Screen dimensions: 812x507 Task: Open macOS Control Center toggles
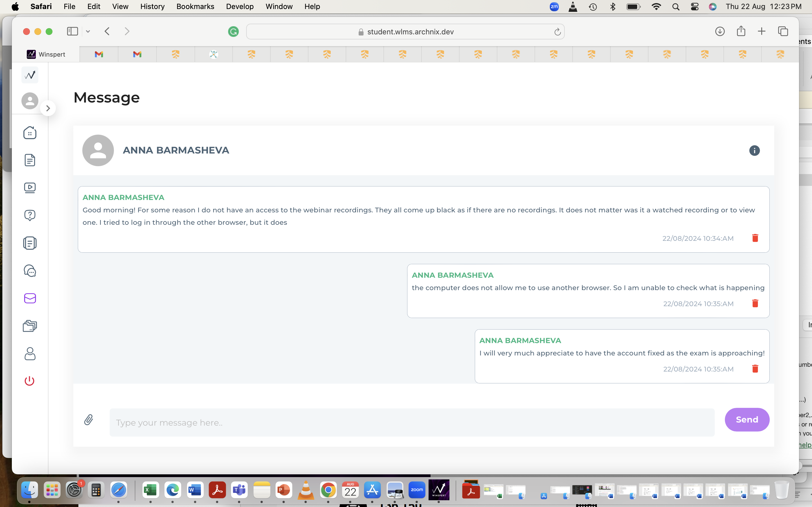(x=694, y=7)
